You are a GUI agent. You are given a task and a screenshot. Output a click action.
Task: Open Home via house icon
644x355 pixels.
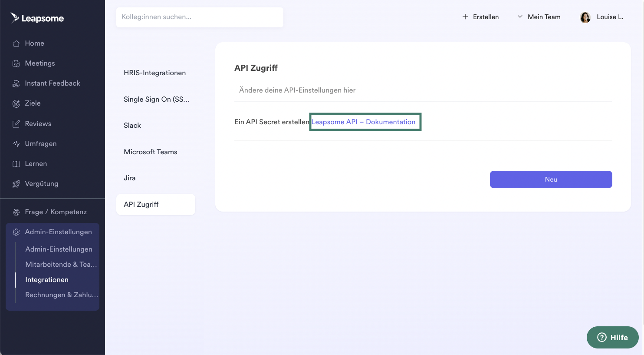point(16,43)
